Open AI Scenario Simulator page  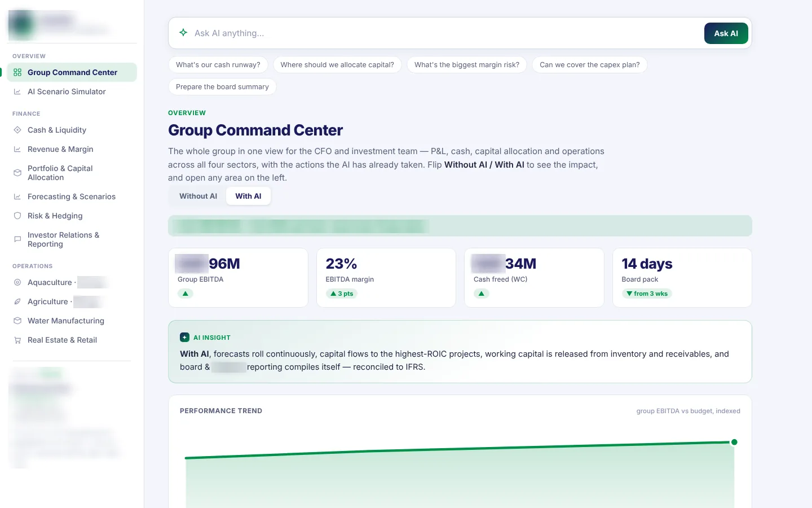(x=72, y=91)
